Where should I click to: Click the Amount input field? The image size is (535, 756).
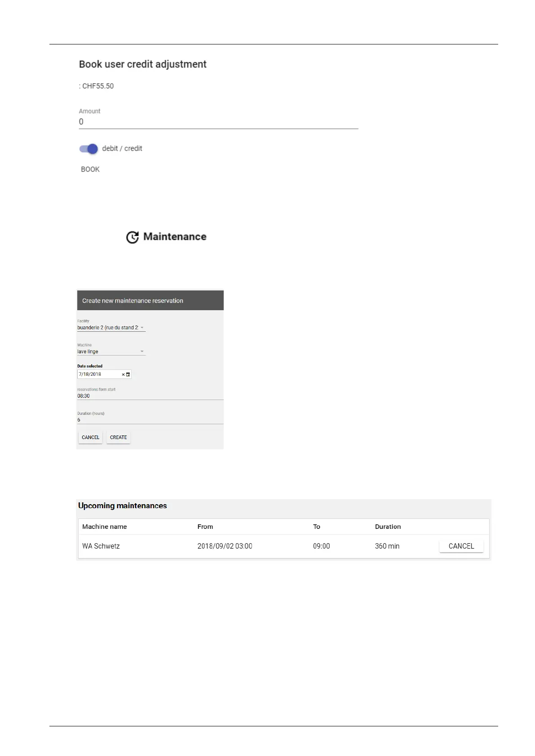[218, 122]
